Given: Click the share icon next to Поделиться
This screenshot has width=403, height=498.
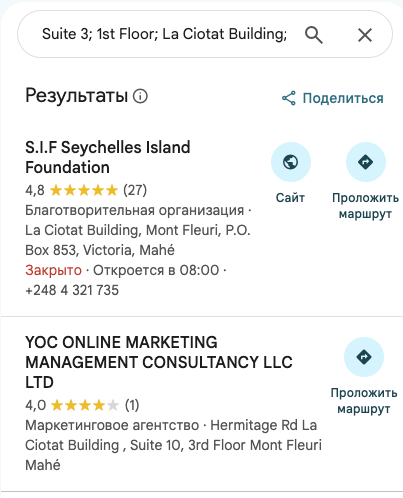Looking at the screenshot, I should click(x=289, y=98).
